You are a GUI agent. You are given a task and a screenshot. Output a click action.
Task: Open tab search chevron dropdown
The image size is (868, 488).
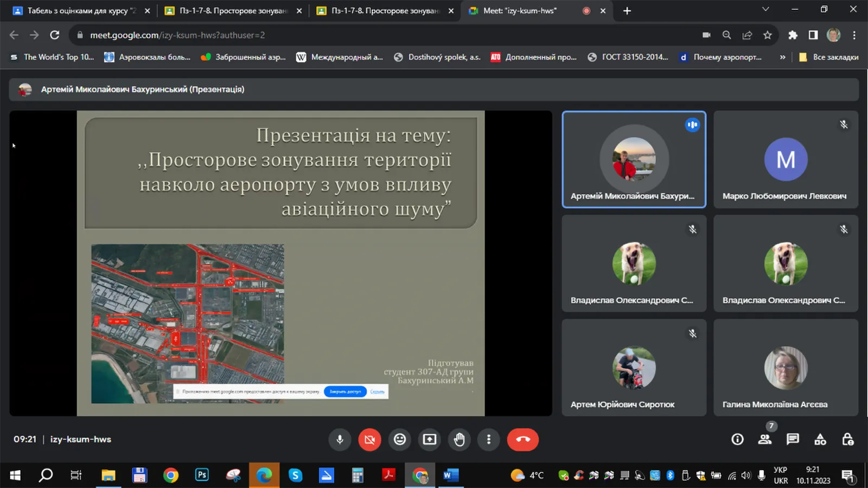click(x=765, y=9)
